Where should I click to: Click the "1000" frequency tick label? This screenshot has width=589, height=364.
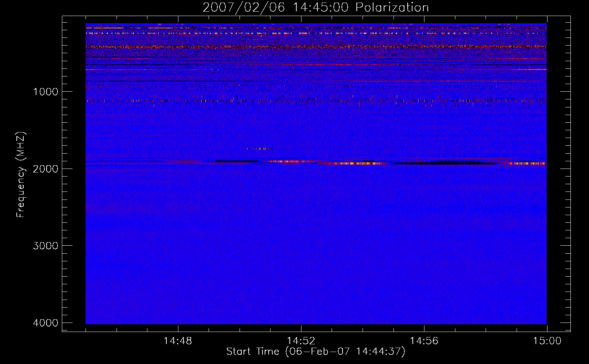pyautogui.click(x=46, y=91)
